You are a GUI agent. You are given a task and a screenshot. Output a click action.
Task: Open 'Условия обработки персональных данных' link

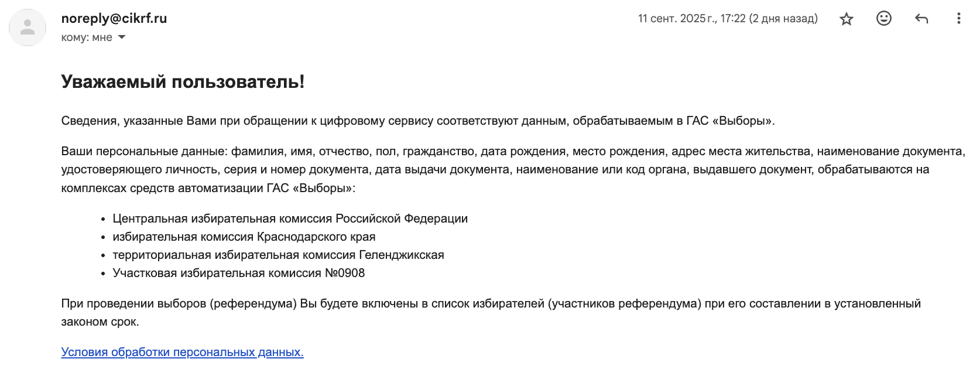pyautogui.click(x=182, y=352)
